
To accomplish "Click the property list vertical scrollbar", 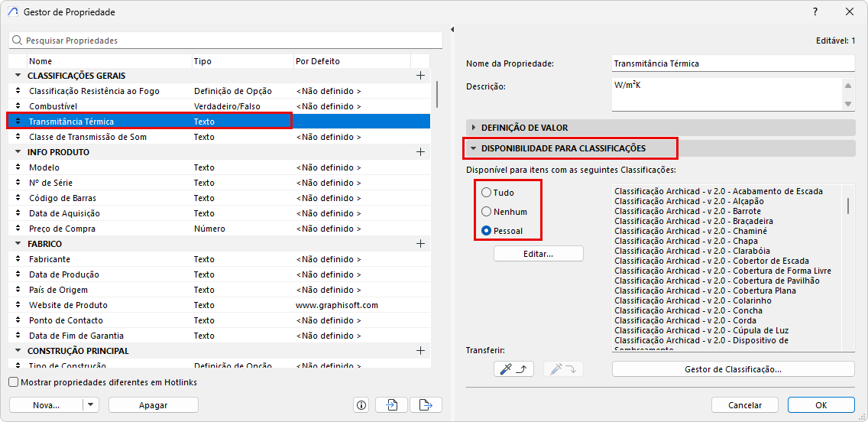I will coord(437,94).
